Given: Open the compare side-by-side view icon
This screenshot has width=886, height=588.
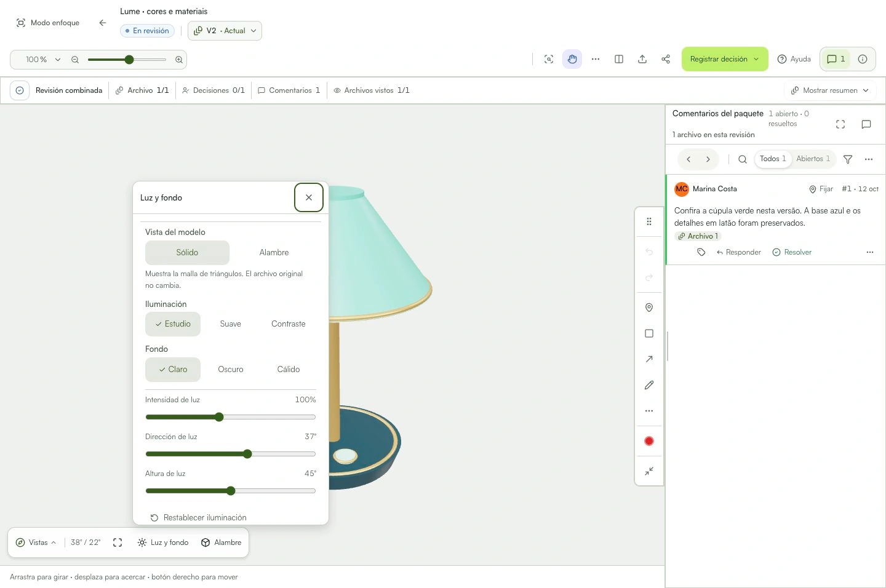Looking at the screenshot, I should 619,59.
